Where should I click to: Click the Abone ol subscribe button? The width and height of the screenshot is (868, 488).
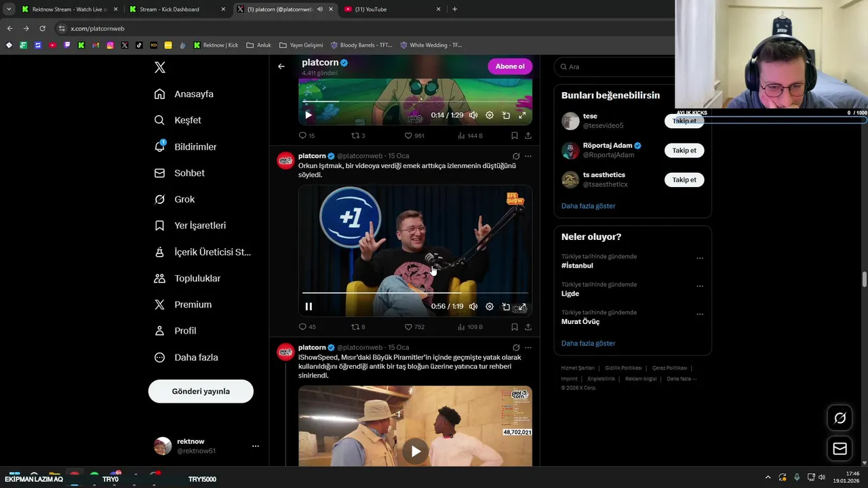coord(510,66)
